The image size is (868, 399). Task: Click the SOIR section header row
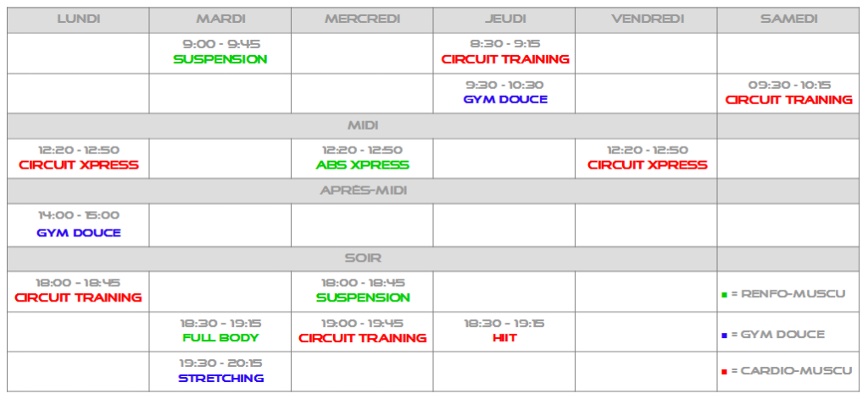(362, 258)
